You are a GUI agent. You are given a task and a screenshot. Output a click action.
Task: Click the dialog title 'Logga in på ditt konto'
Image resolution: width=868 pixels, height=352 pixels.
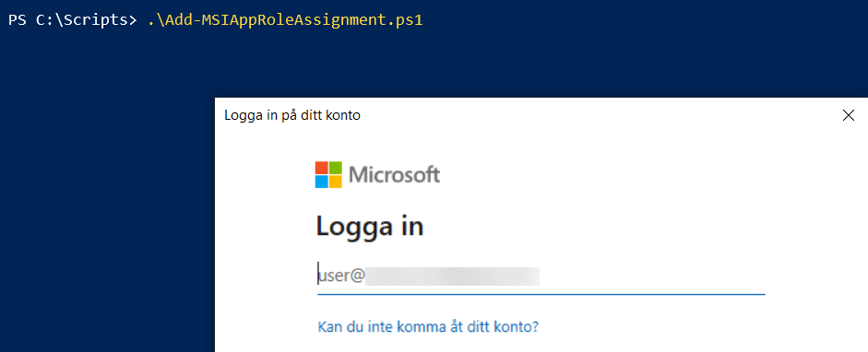pos(292,115)
